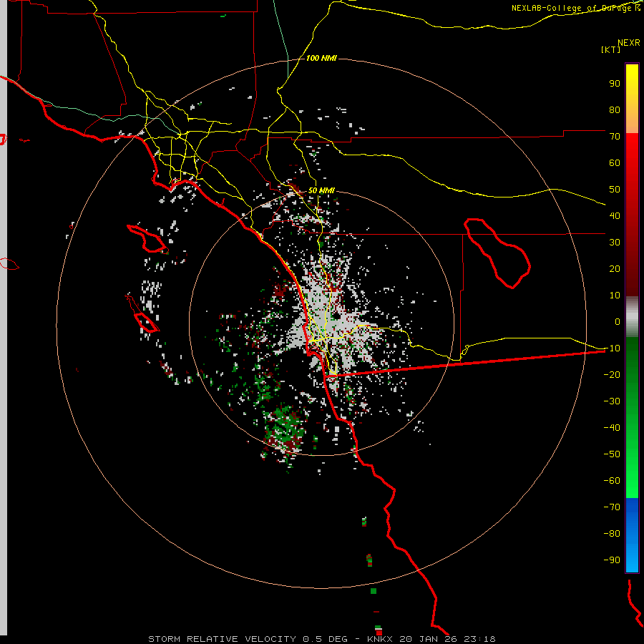Click the blue segment of the color bar
Viewport: 644px width, 644px height.
[x=632, y=535]
